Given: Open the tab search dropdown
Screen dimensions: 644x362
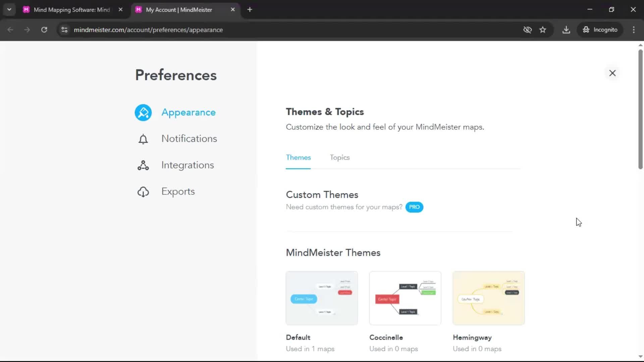Looking at the screenshot, I should (x=9, y=10).
